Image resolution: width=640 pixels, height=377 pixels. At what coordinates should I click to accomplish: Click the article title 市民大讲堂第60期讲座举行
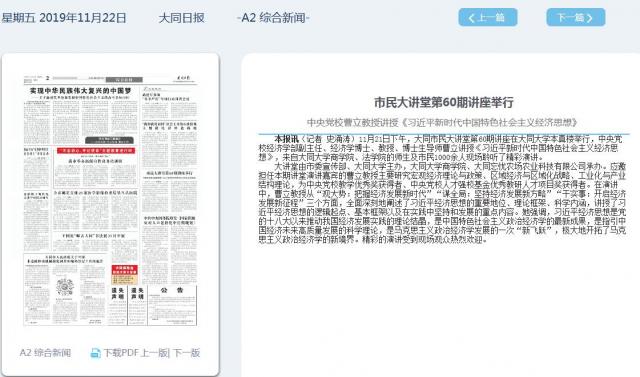[444, 102]
